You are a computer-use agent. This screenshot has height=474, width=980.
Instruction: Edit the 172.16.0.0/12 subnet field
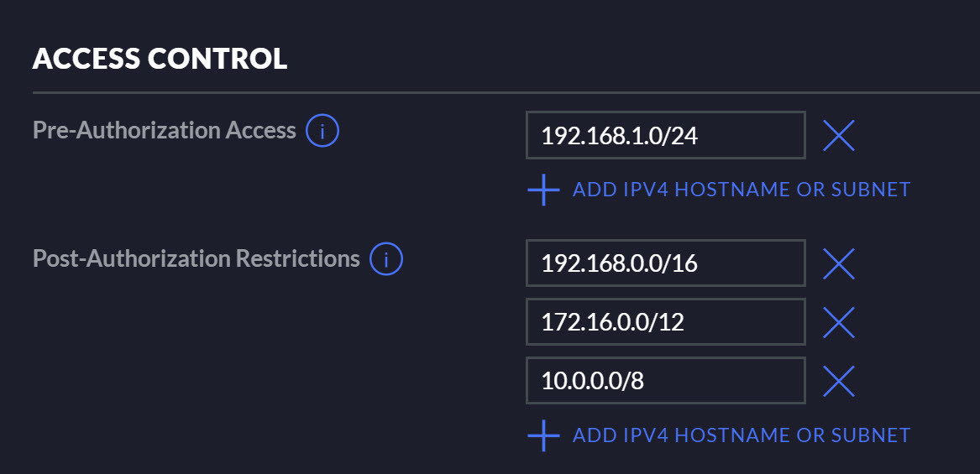(x=665, y=322)
